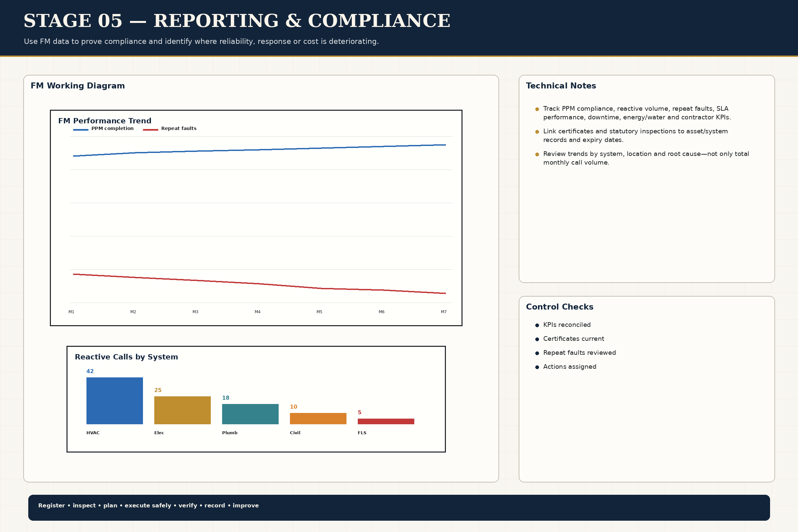Click the M1 axis label
Viewport: 798px width, 532px height.
pos(71,312)
